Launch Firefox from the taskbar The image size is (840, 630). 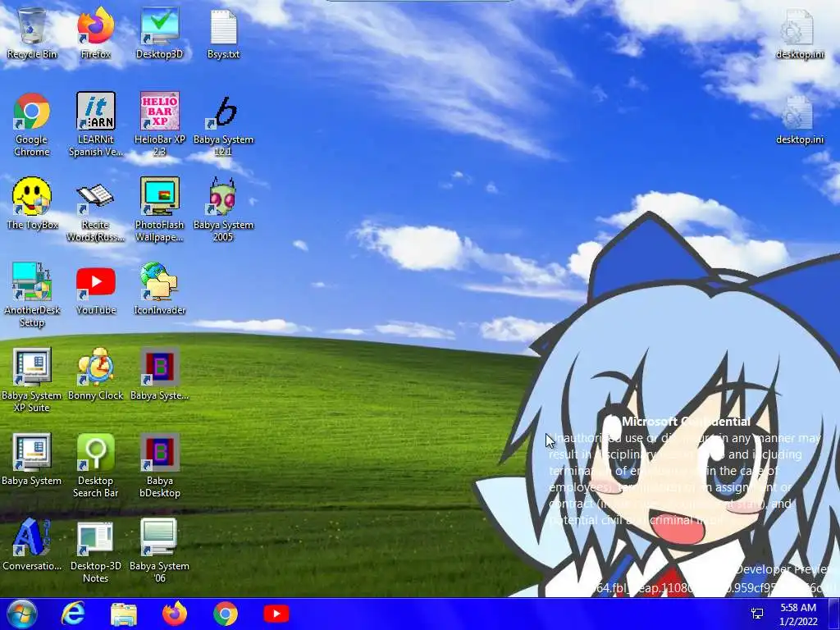pos(175,614)
